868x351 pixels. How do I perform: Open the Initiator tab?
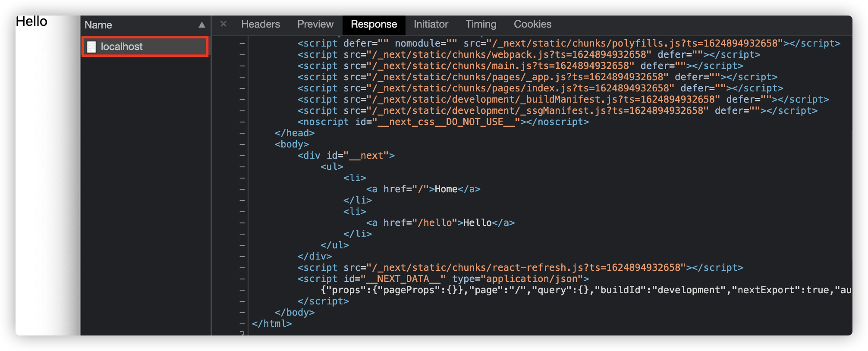(x=431, y=24)
